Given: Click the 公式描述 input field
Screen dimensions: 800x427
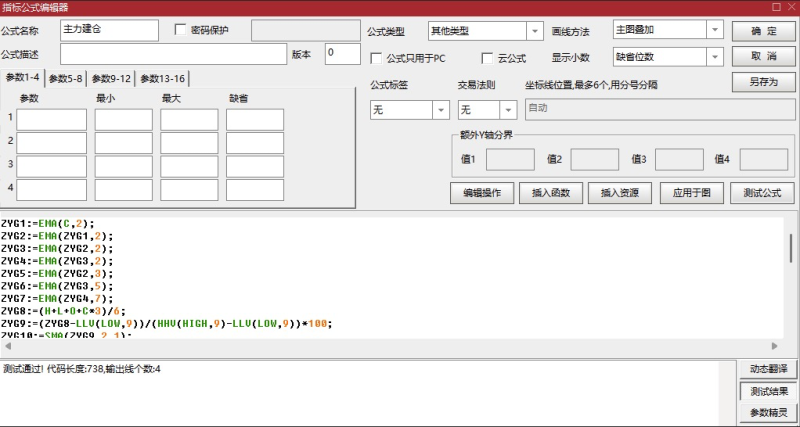Looking at the screenshot, I should 173,54.
